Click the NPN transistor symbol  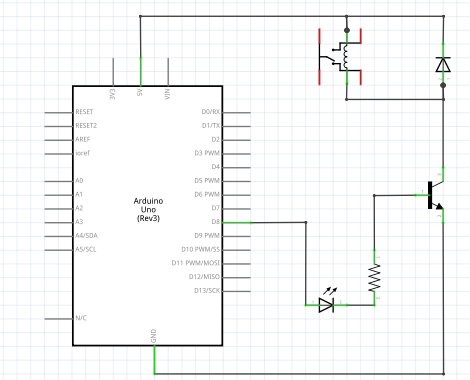433,195
